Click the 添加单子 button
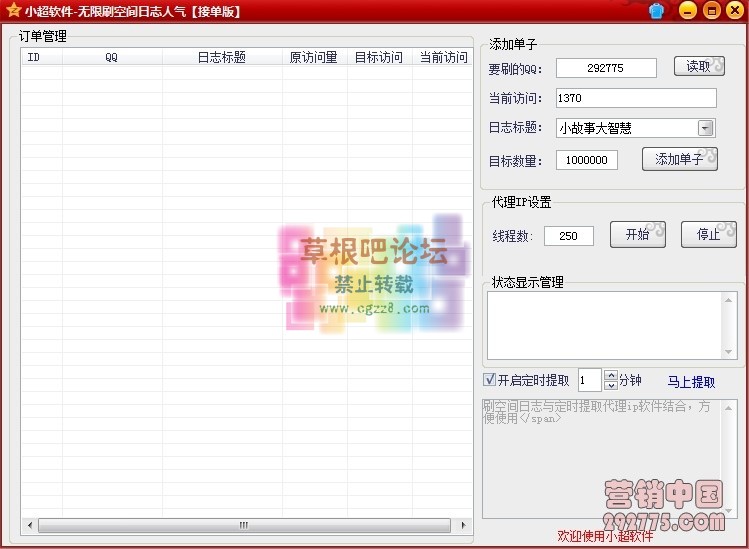 [x=680, y=159]
